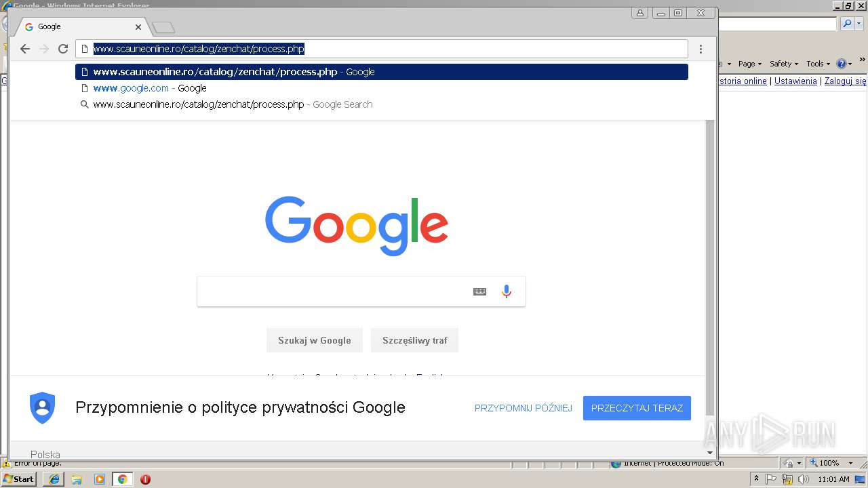This screenshot has height=488, width=868.
Task: Open the on-screen keyboard icon in search box
Action: coord(479,291)
